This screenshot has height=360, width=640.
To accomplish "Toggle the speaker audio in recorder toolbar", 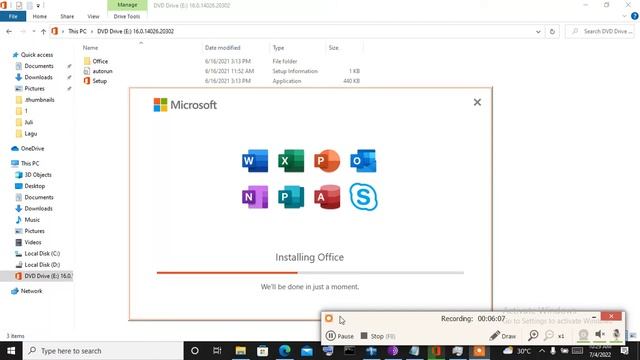I will click(600, 335).
